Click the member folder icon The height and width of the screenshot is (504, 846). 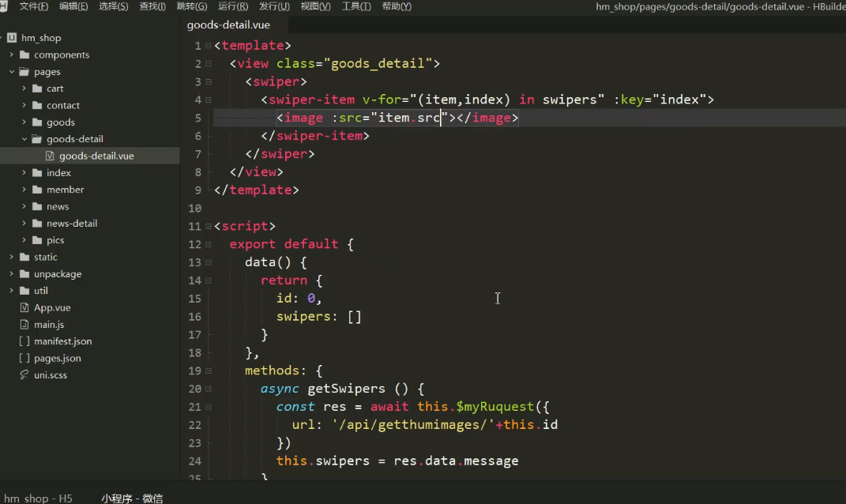coord(36,190)
